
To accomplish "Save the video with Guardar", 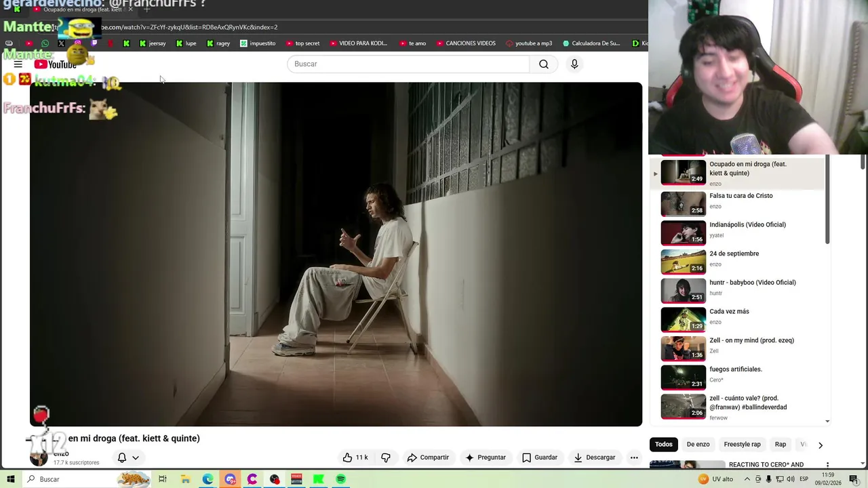I will (x=539, y=457).
